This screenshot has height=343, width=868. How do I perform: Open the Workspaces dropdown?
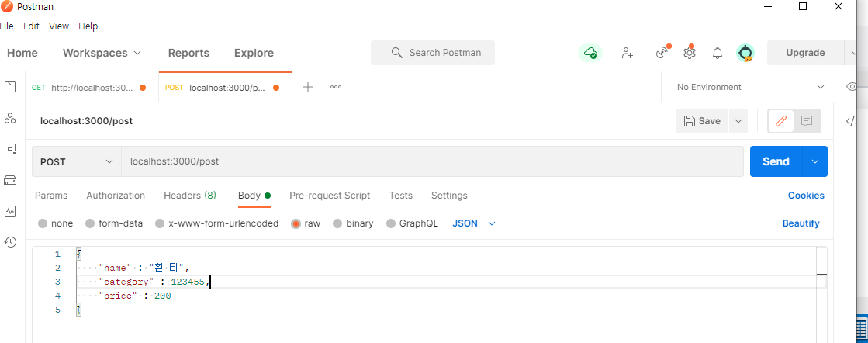pyautogui.click(x=102, y=54)
